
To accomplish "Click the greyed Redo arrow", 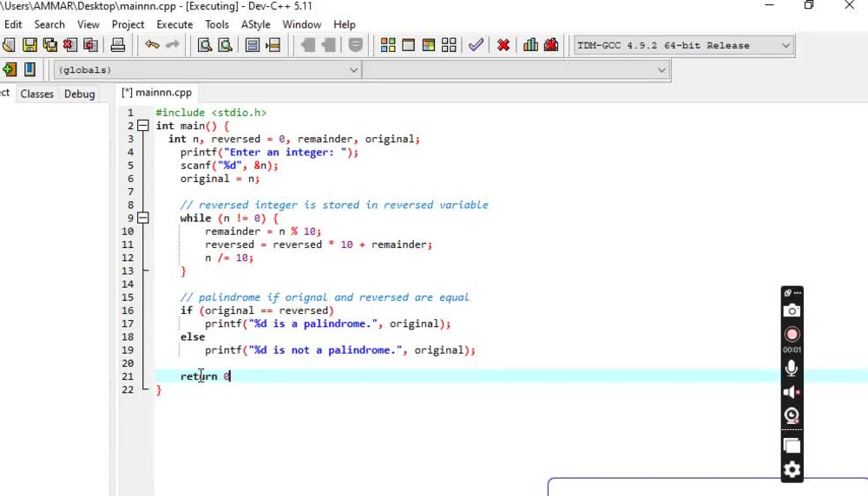I will pos(173,45).
